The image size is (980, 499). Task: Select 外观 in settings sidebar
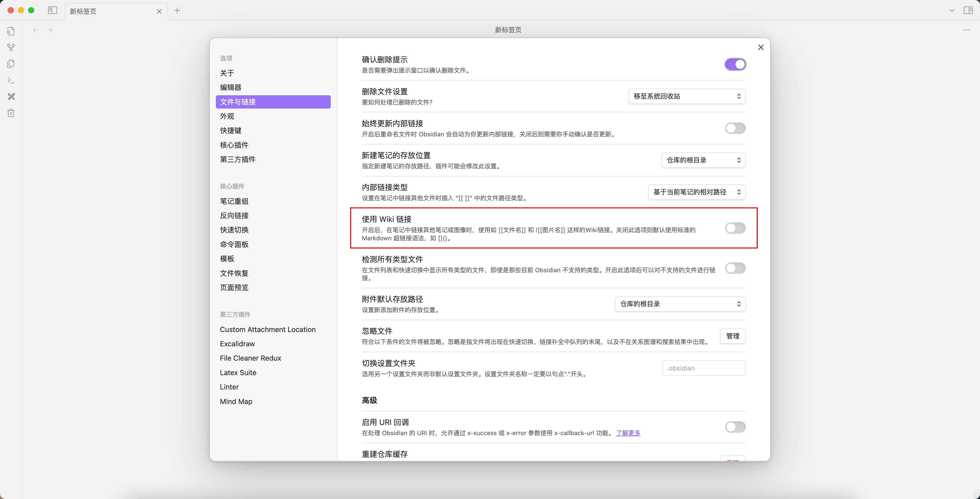click(227, 116)
